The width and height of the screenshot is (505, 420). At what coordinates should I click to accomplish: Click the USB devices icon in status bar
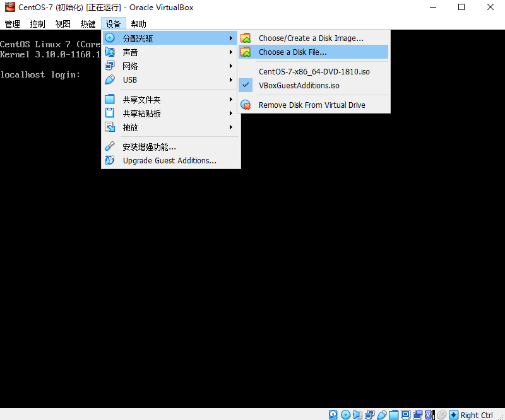(382, 414)
